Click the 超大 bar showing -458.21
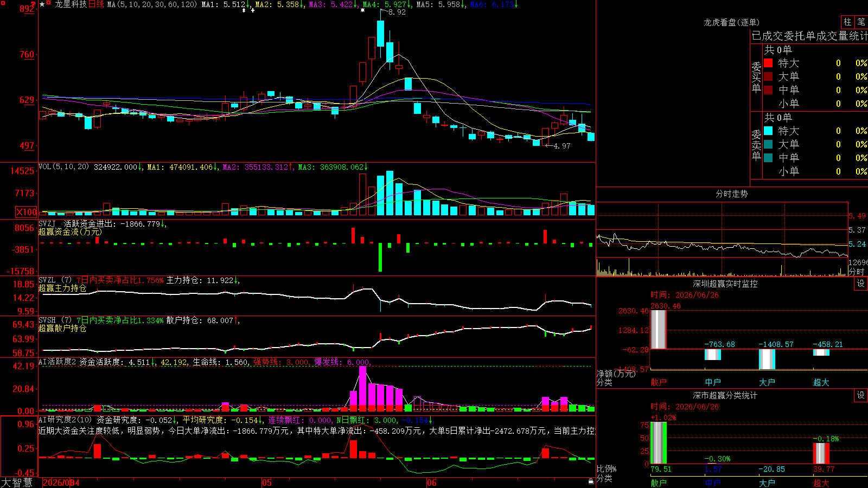This screenshot has height=488, width=868. (x=821, y=352)
